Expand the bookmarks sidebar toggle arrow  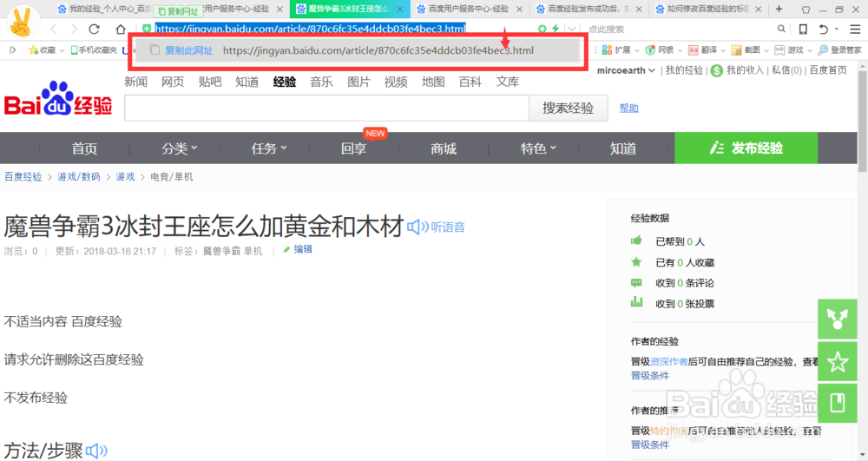pos(13,49)
